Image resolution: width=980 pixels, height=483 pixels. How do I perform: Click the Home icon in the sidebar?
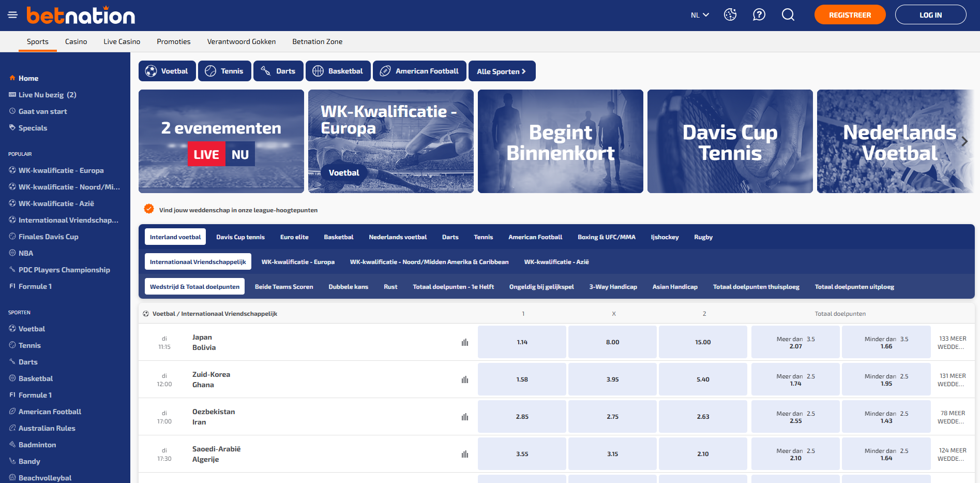12,78
